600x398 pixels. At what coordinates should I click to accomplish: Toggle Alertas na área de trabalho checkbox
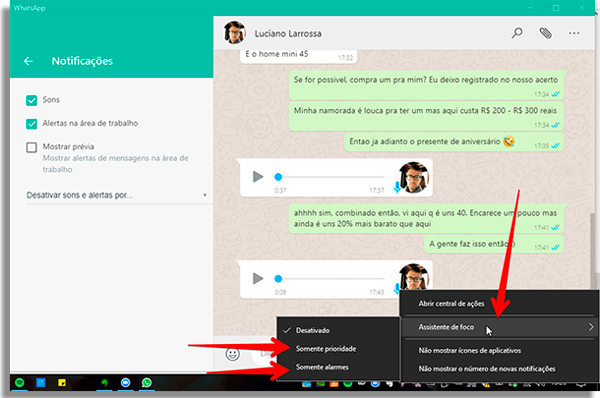(31, 124)
